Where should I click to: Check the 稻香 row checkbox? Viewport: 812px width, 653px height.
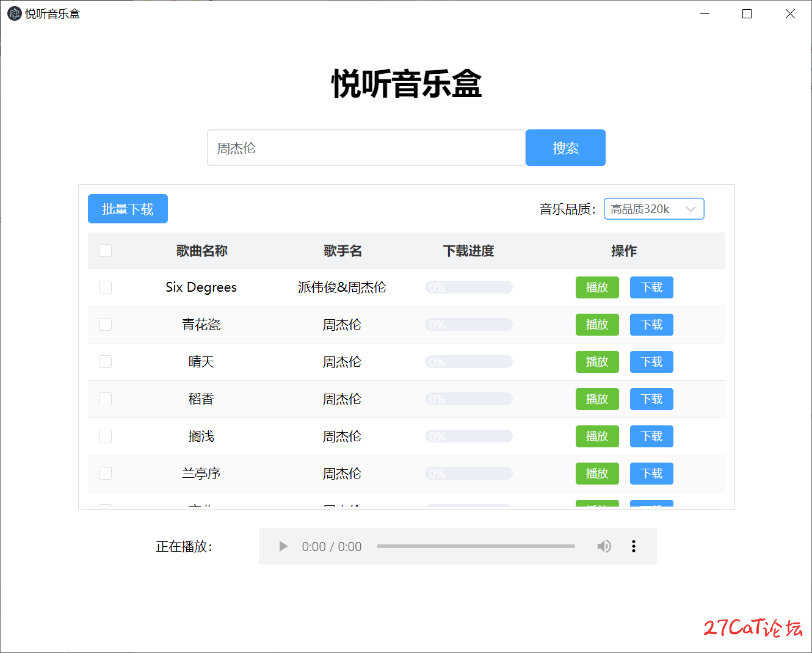tap(105, 399)
